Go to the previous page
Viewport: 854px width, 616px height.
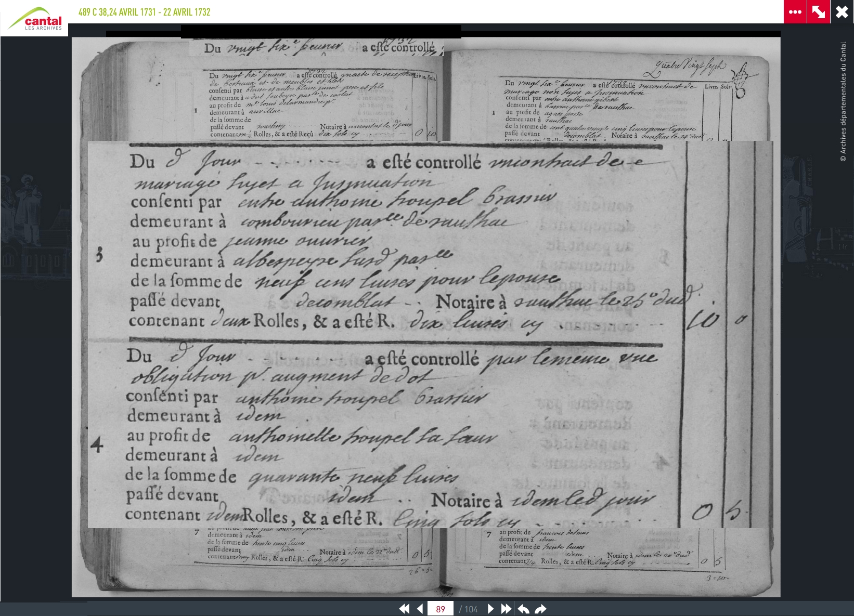click(x=420, y=609)
